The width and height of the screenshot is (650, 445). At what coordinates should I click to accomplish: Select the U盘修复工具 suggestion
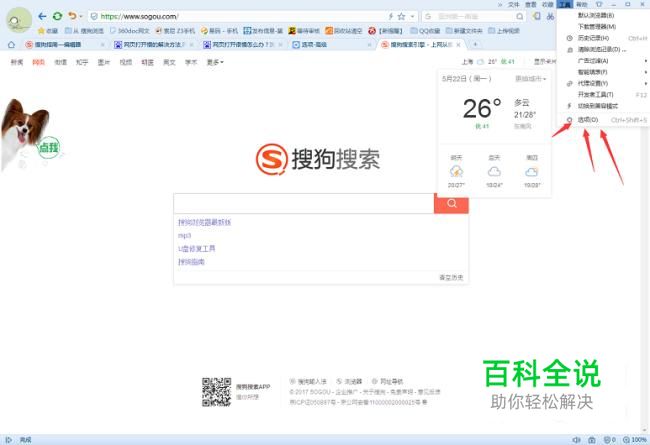pos(196,249)
